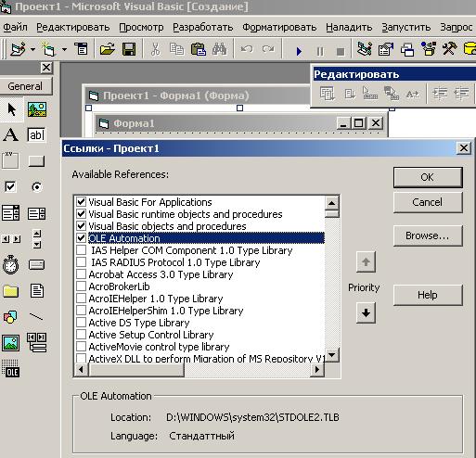Select the DriveListBox tool
The width and height of the screenshot is (476, 458).
click(36, 265)
